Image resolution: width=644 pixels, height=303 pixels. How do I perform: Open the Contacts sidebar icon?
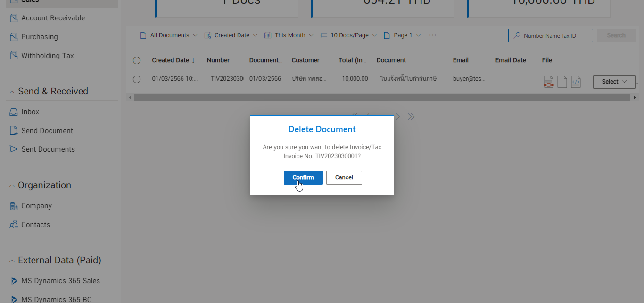[13, 224]
